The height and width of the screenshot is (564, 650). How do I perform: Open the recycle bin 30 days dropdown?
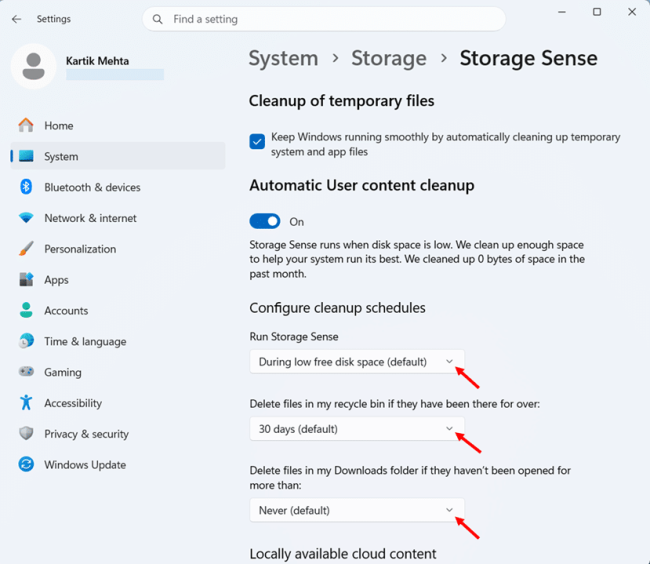click(357, 428)
